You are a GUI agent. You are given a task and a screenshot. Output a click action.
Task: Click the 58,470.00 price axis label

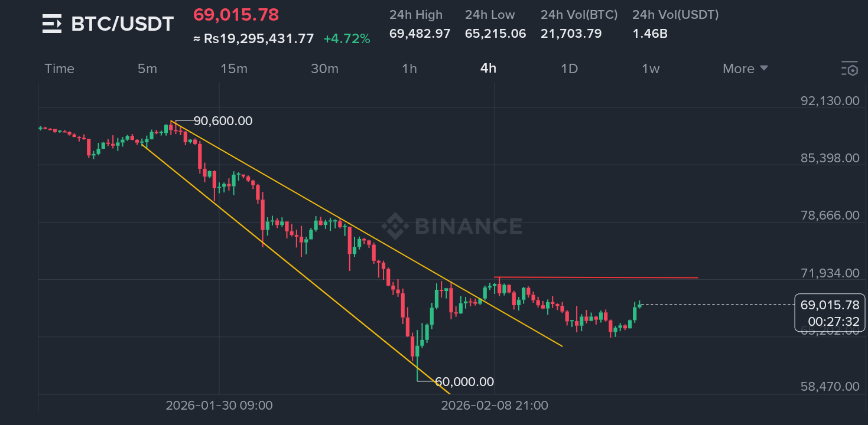pos(830,387)
